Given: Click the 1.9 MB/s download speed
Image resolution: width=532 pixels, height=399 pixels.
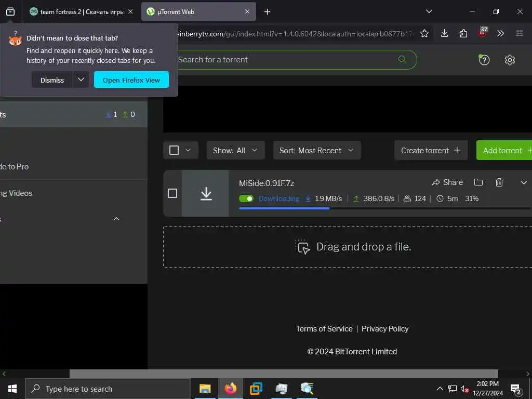Looking at the screenshot, I should tap(324, 199).
